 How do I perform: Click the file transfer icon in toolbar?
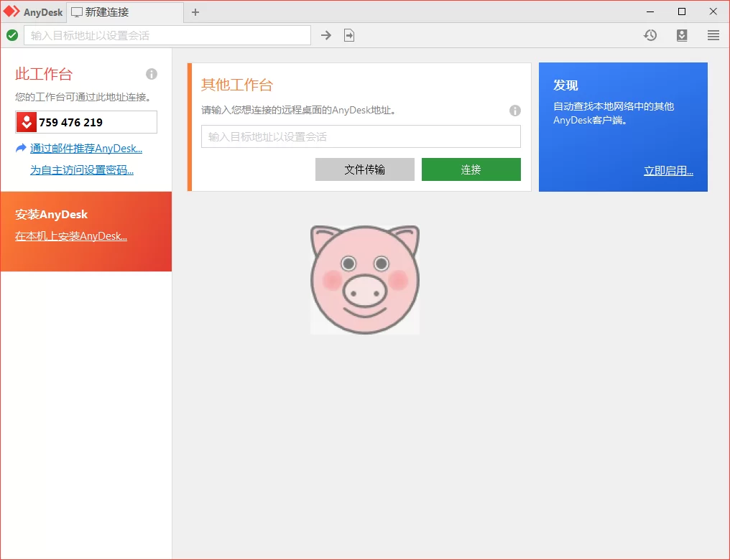click(x=349, y=35)
